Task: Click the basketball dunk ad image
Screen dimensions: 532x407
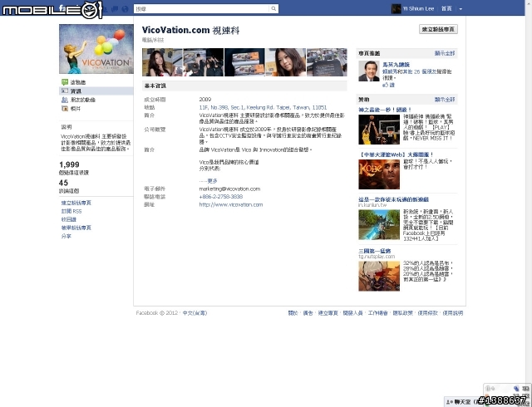Action: pyautogui.click(x=379, y=130)
